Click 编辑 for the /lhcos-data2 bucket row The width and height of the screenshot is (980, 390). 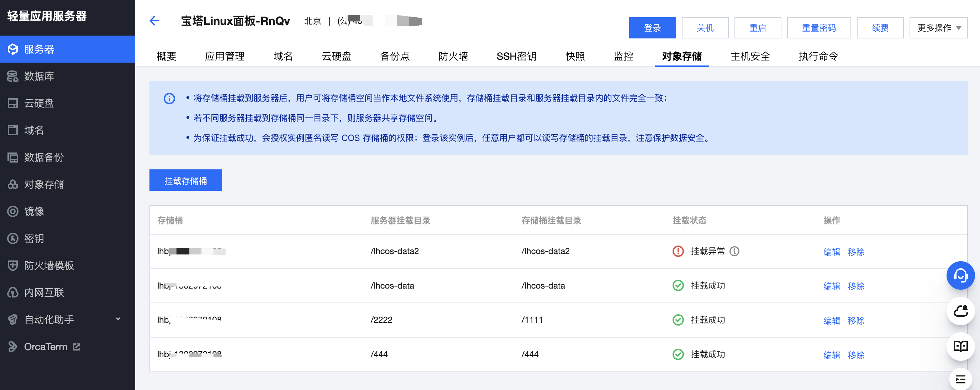(831, 252)
